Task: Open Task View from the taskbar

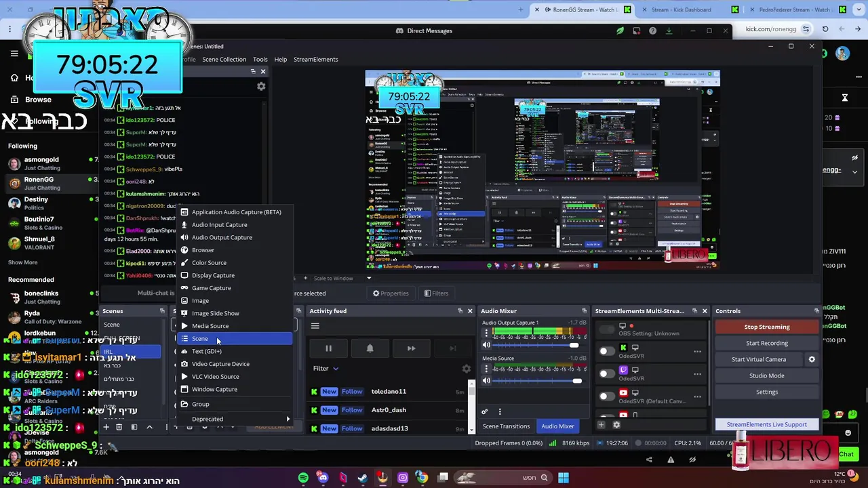Action: click(443, 478)
